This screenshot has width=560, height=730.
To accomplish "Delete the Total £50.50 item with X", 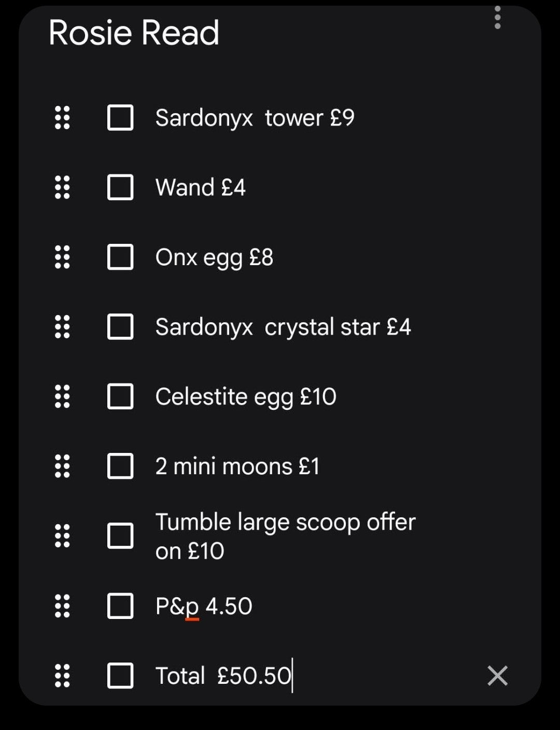I will tap(497, 676).
